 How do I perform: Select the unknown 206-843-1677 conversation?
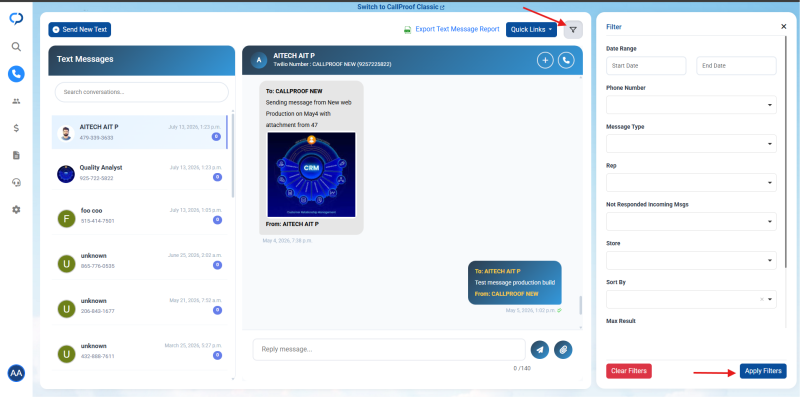pyautogui.click(x=141, y=306)
